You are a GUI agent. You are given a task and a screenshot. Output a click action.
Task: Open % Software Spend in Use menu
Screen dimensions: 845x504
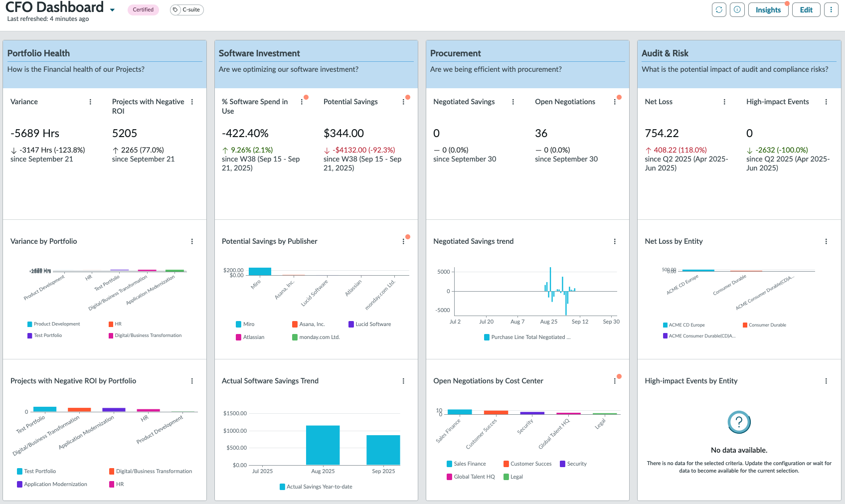(x=302, y=102)
